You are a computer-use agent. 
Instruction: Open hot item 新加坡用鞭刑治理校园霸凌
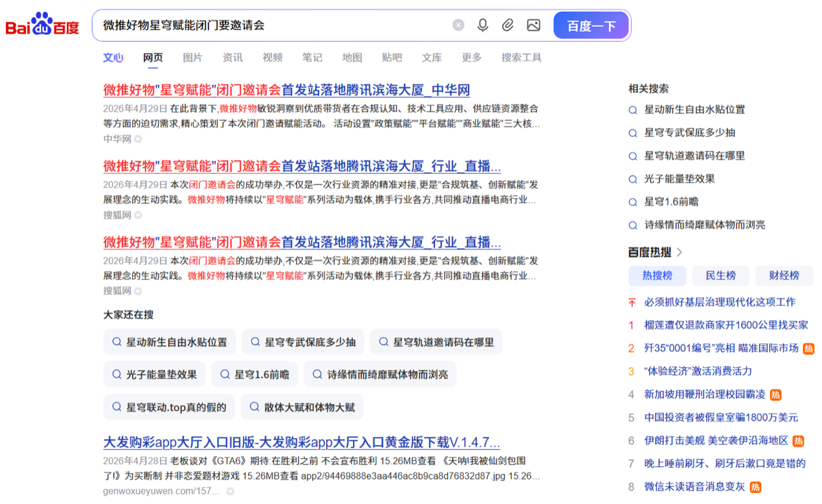tap(705, 395)
